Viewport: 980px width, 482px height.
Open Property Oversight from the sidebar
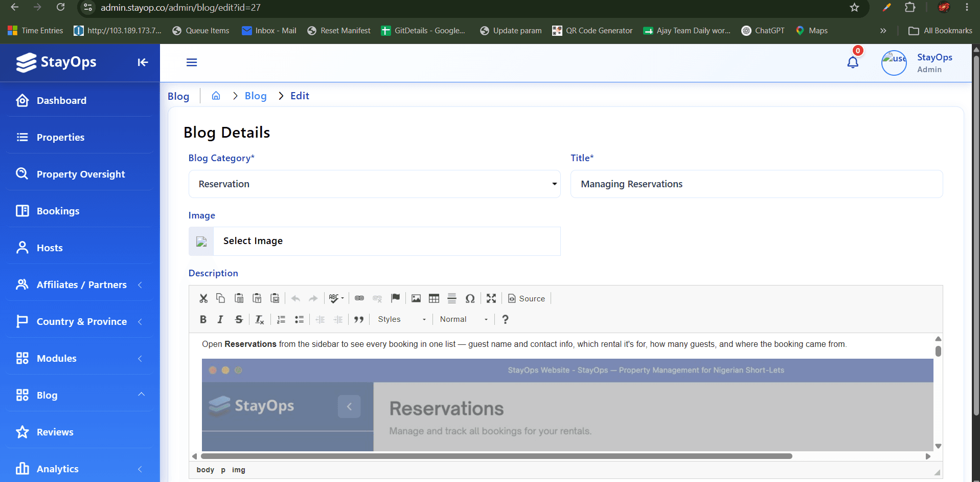point(80,174)
